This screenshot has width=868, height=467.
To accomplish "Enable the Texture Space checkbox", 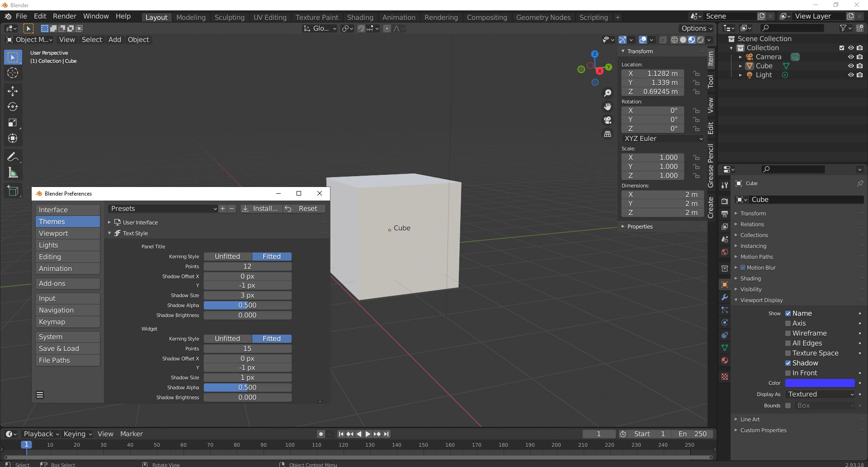I will [x=788, y=353].
